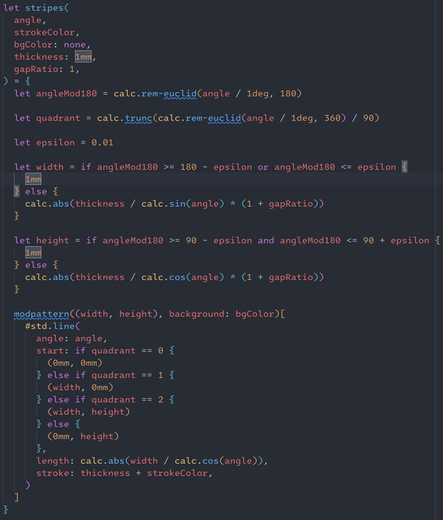
Task: Click the "(width, height)" tuple under quadrant == 2
Action: pos(88,412)
